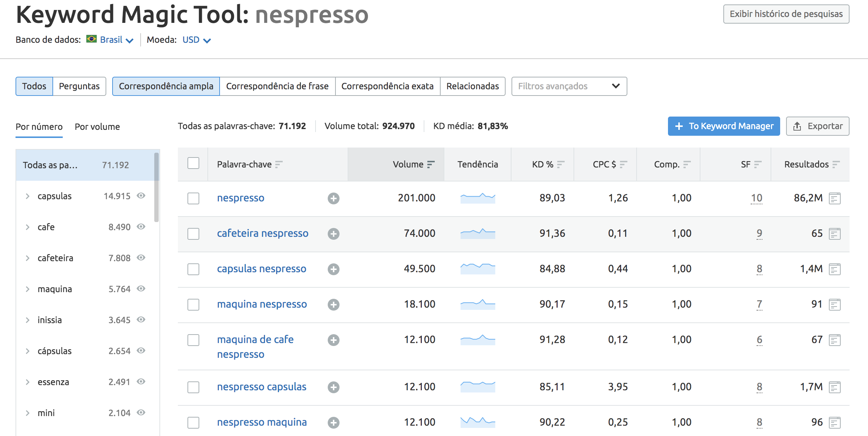Expand the essenza group
This screenshot has height=436, width=868.
coord(27,382)
